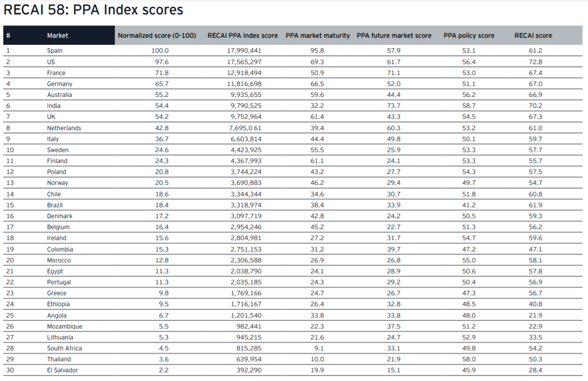Select the Germany market name
The image size is (588, 381).
point(60,84)
